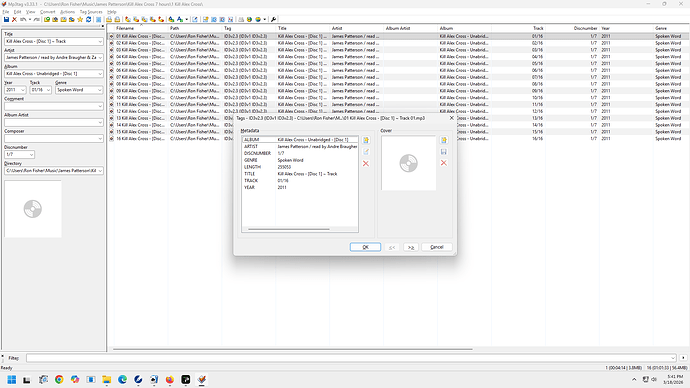The height and width of the screenshot is (388, 690).
Task: Click the Composer input field
Action: click(x=54, y=139)
